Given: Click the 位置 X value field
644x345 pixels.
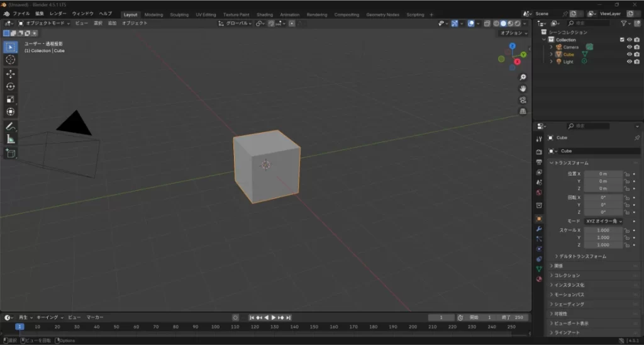Looking at the screenshot, I should pyautogui.click(x=602, y=174).
